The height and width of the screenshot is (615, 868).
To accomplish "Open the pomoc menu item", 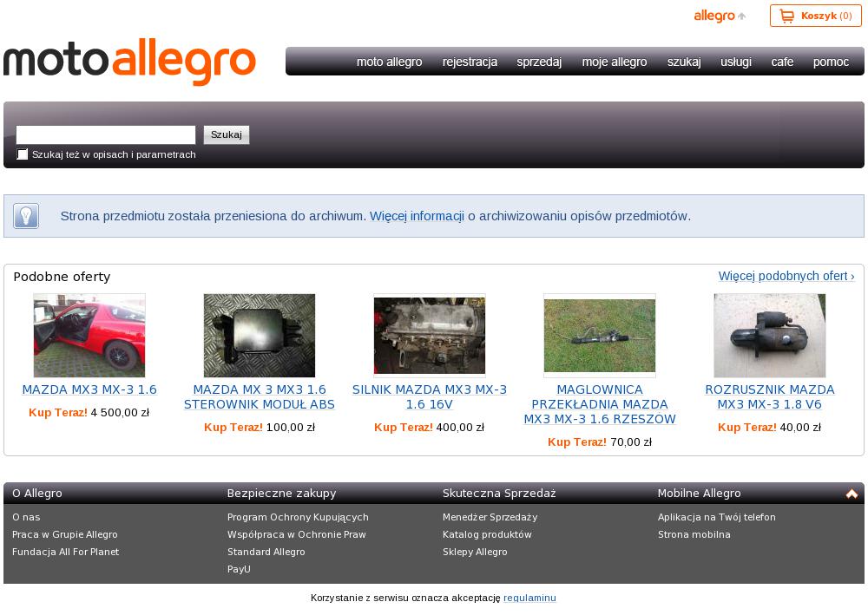I will [831, 62].
